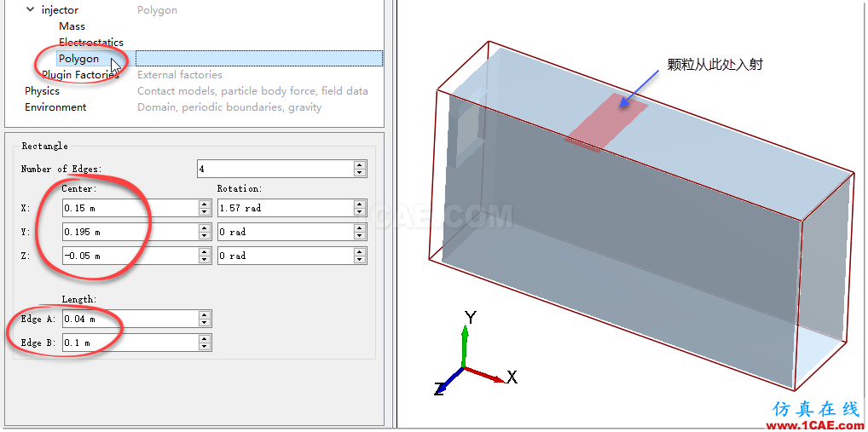The image size is (868, 432).
Task: Increase X Rotation value
Action: pyautogui.click(x=361, y=204)
